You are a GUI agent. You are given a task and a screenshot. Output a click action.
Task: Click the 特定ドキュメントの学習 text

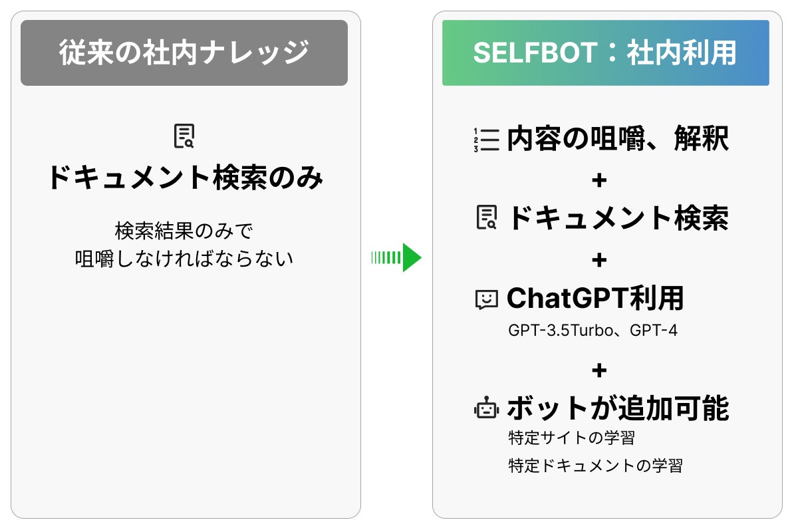(x=595, y=465)
